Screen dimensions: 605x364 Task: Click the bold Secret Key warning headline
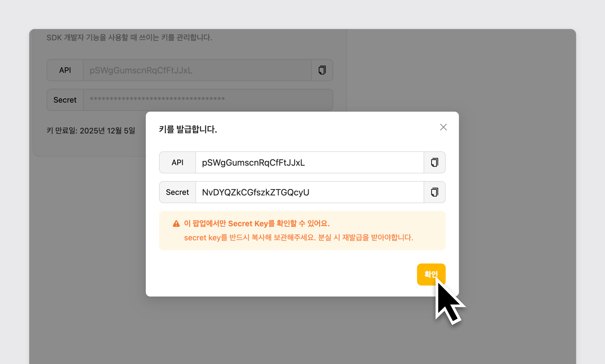pos(257,223)
